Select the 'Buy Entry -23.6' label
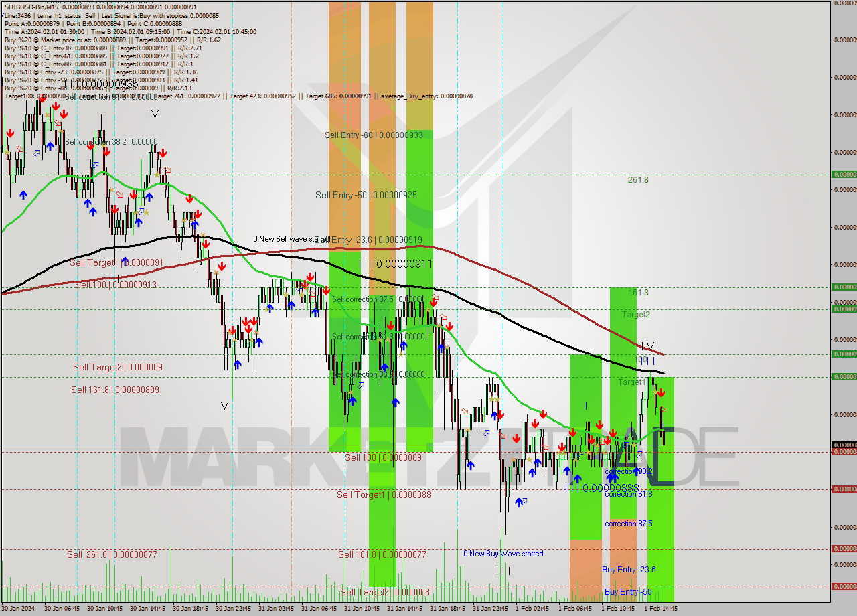This screenshot has height=616, width=857. click(629, 570)
